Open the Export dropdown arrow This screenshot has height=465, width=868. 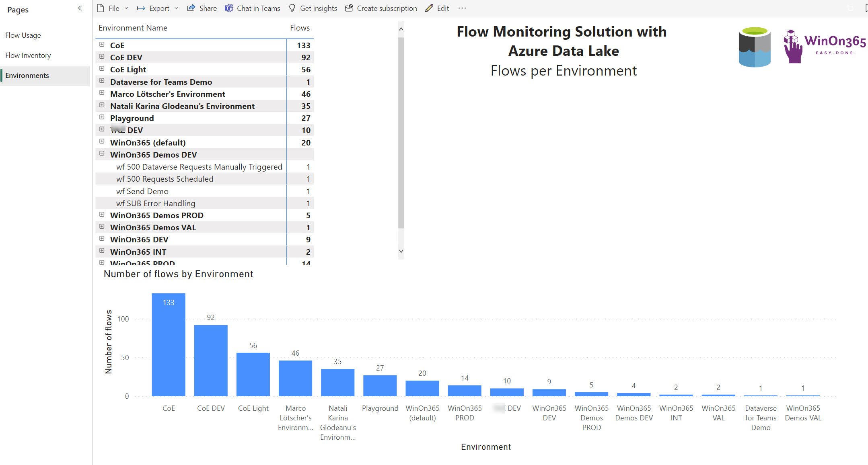[x=176, y=8]
